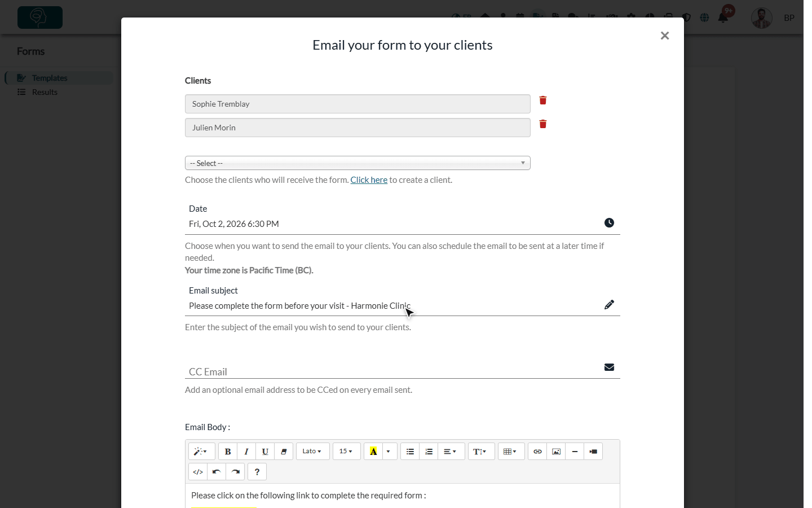Apply yellow highlight color A swatch
Image resolution: width=812 pixels, height=508 pixels.
pos(373,452)
